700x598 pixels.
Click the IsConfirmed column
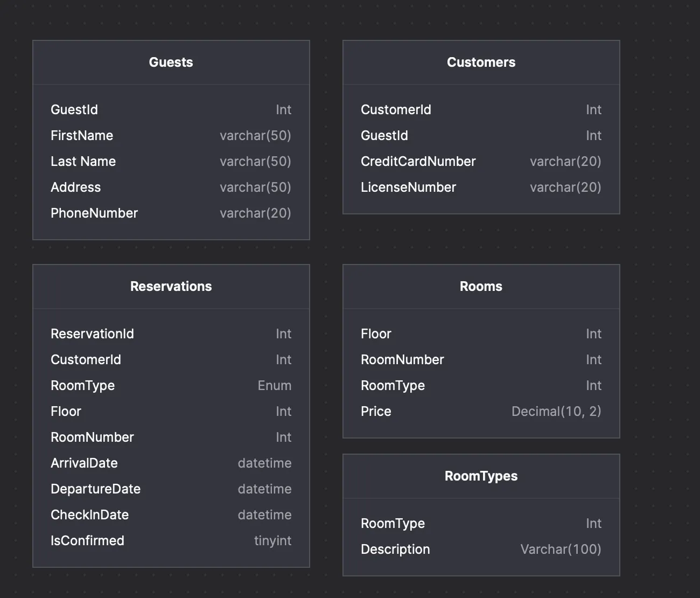tap(87, 541)
